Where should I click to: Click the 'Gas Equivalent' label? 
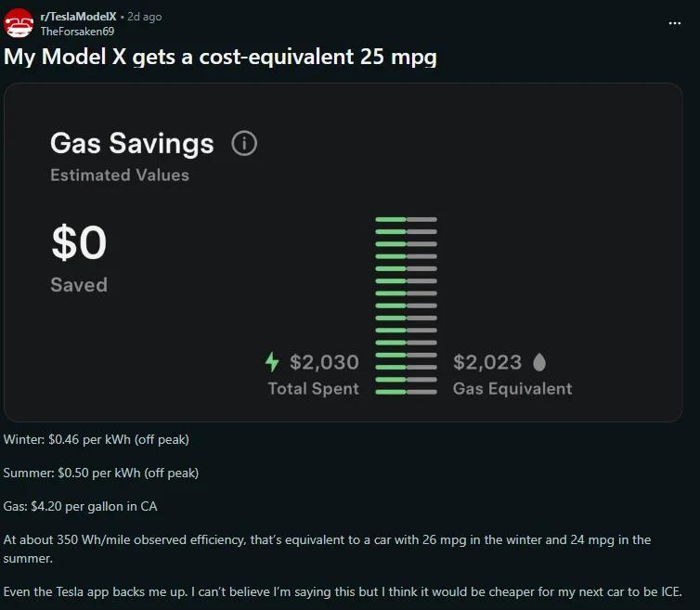point(512,388)
